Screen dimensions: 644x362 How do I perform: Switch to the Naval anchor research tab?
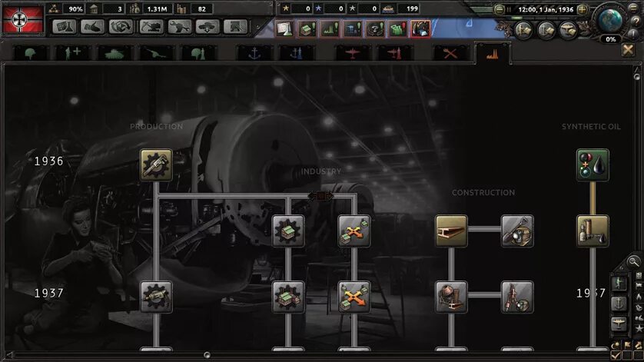(254, 54)
